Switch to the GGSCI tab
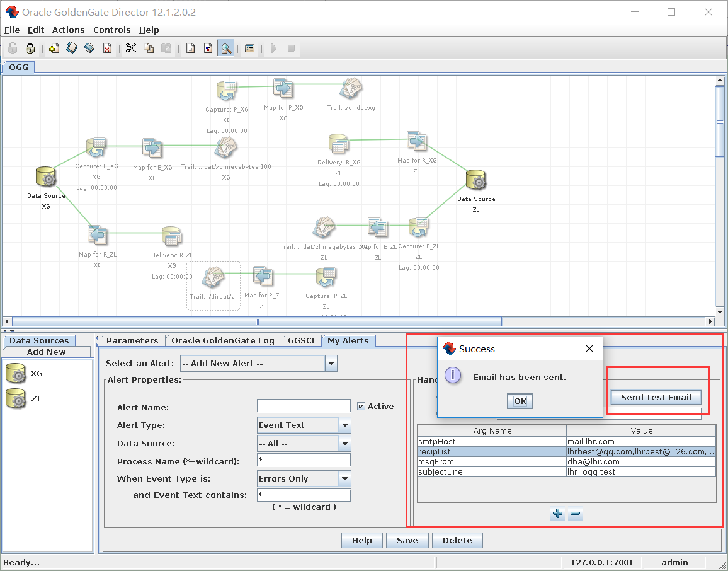This screenshot has width=728, height=571. 301,340
